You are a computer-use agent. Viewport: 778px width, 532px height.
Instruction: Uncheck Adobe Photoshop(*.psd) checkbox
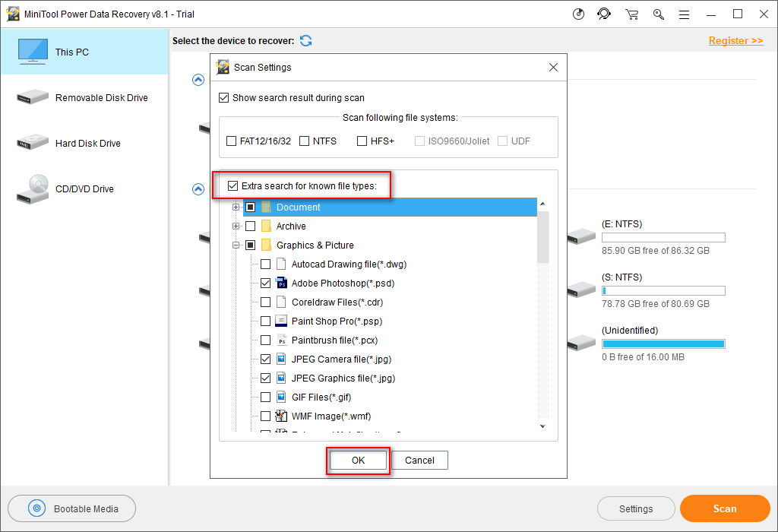click(x=265, y=283)
